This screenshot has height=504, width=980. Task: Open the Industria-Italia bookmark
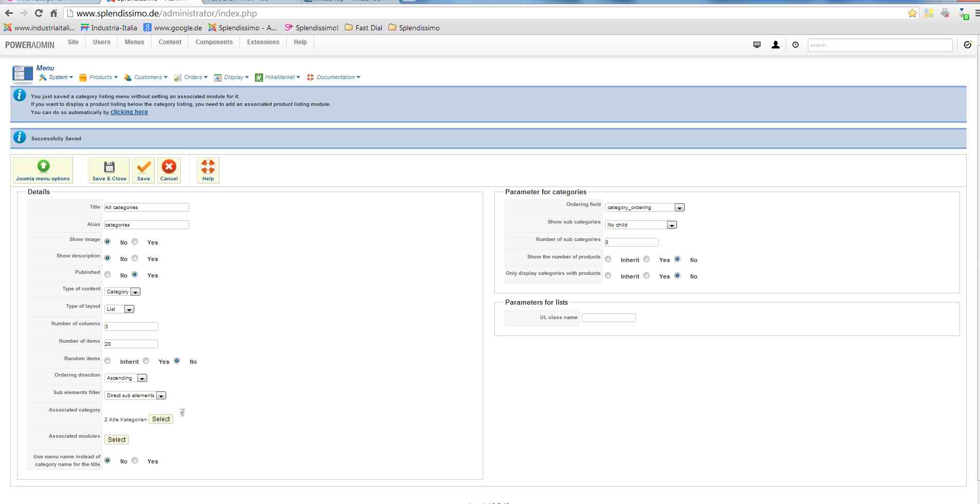(x=109, y=28)
